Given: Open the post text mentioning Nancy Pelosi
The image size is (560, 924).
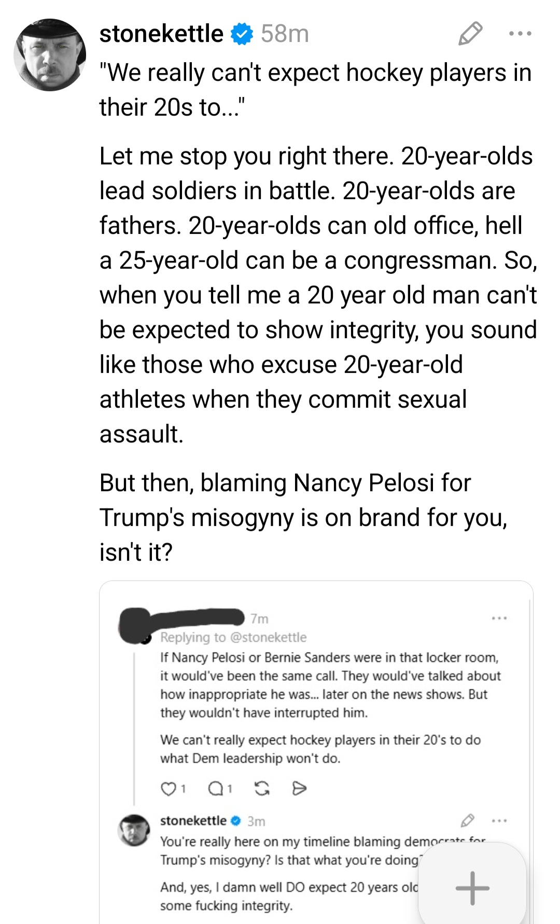Looking at the screenshot, I should pos(303,517).
